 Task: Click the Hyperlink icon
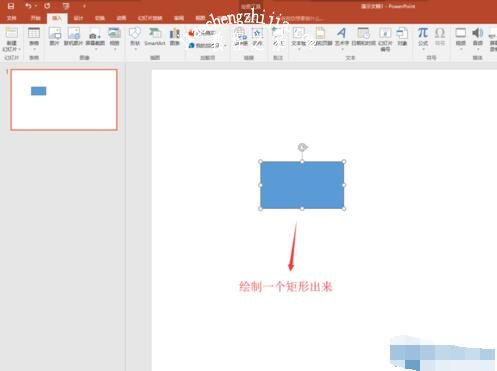click(240, 33)
